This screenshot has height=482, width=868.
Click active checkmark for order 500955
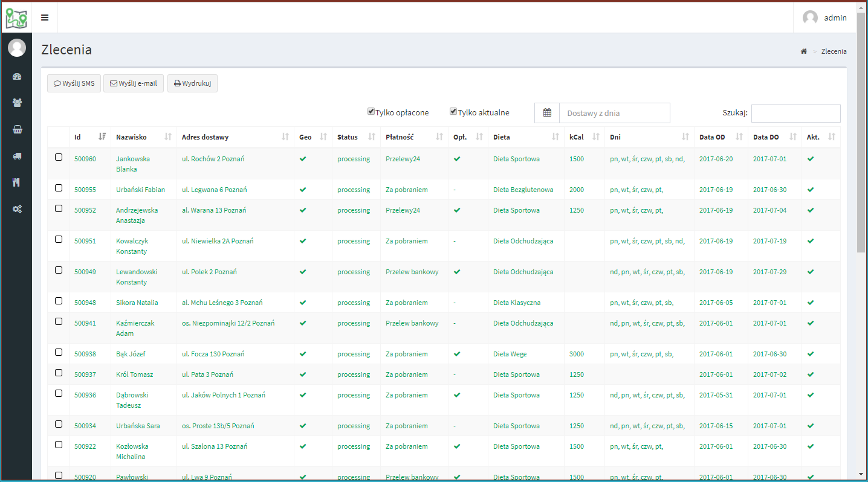pyautogui.click(x=811, y=190)
